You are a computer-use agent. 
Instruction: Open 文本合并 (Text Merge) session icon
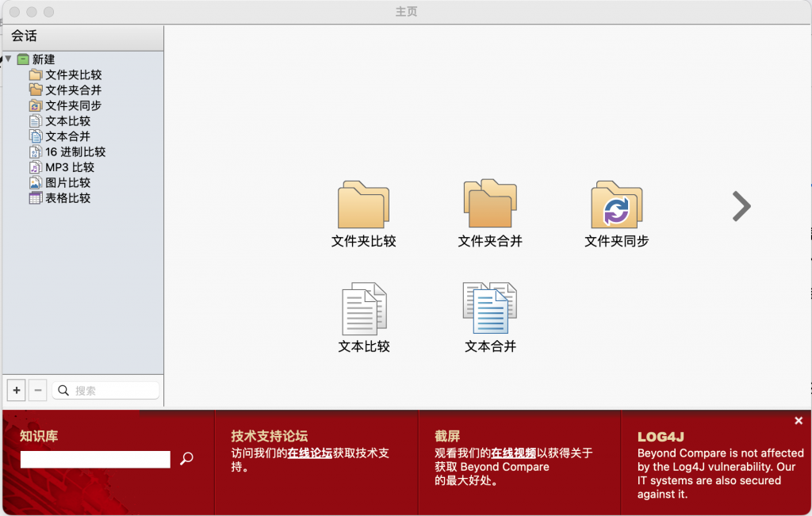pos(489,309)
